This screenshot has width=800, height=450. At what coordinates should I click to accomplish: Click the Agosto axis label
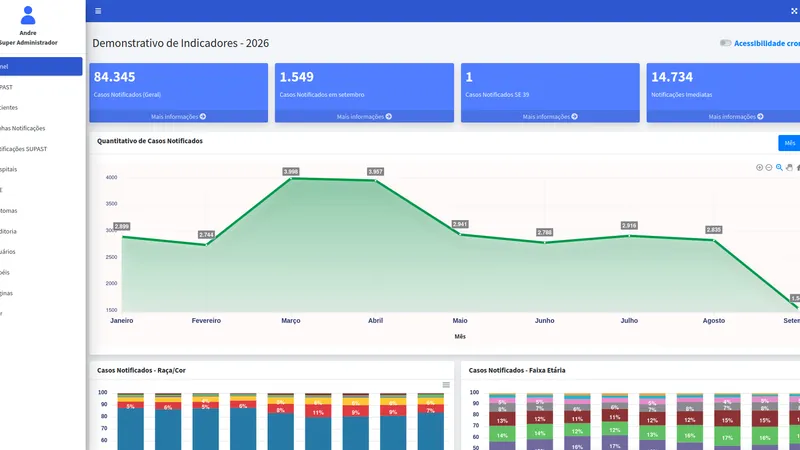[x=714, y=320]
